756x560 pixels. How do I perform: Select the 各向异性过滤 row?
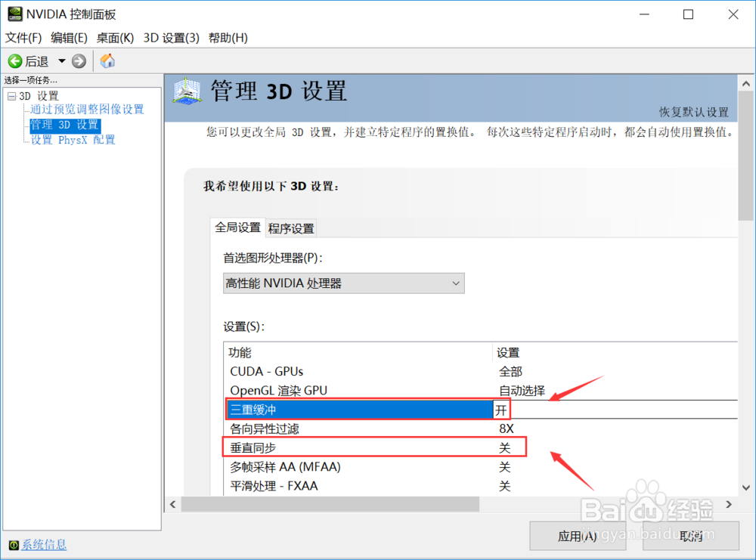(480, 429)
